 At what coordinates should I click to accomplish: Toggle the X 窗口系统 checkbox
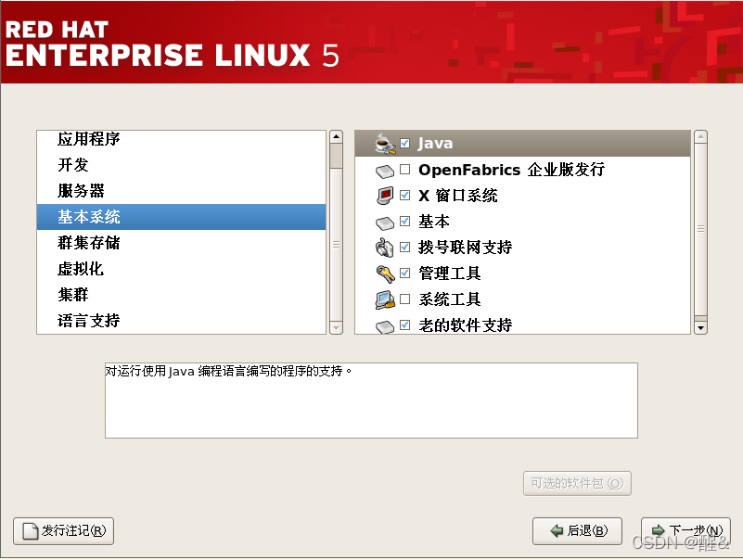tap(404, 196)
